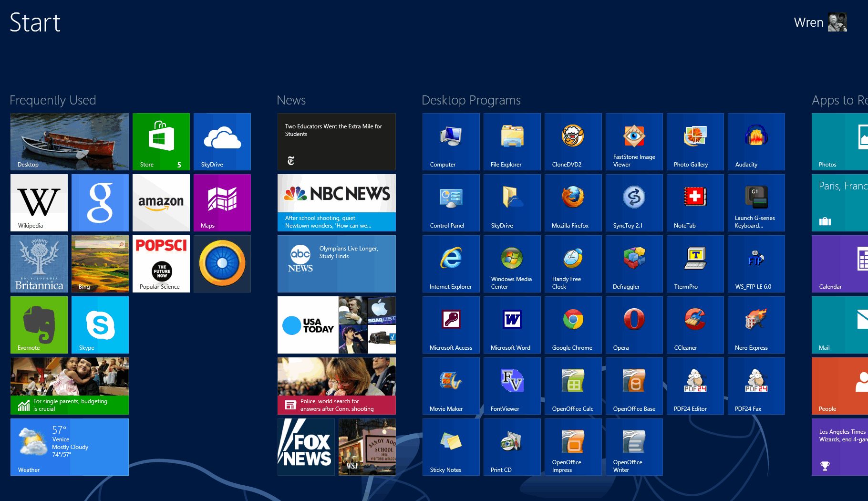Open Audacity audio editor
The image size is (868, 501).
(x=756, y=142)
